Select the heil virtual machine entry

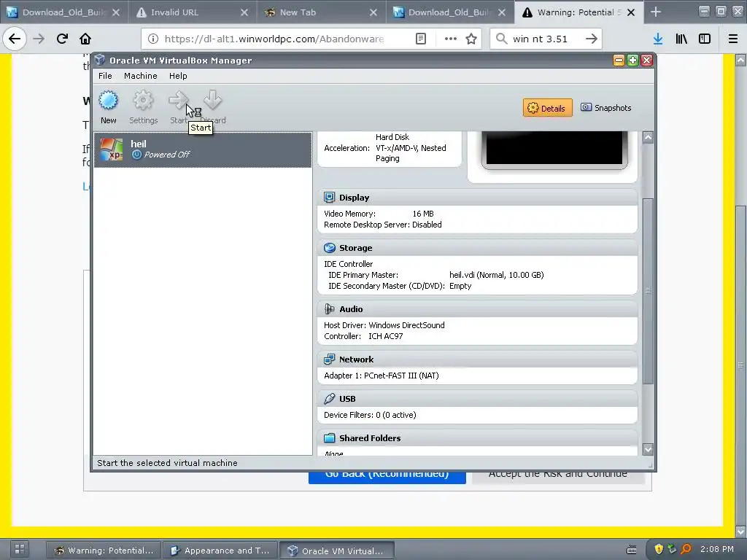(203, 149)
